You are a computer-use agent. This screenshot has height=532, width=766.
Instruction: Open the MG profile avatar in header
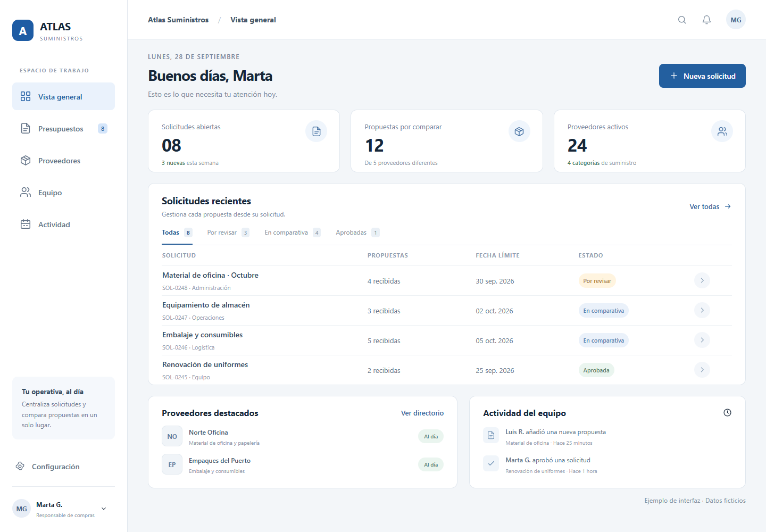pyautogui.click(x=736, y=20)
